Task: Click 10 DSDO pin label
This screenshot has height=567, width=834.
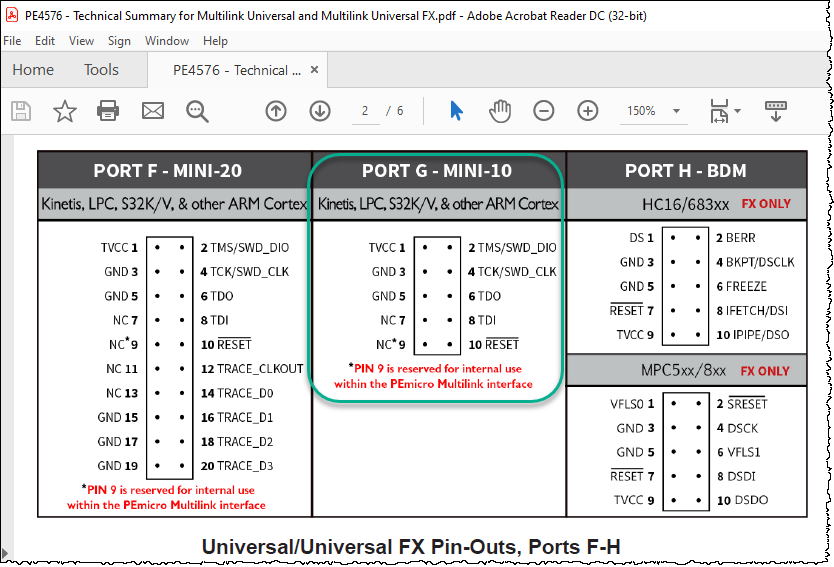Action: click(x=743, y=501)
